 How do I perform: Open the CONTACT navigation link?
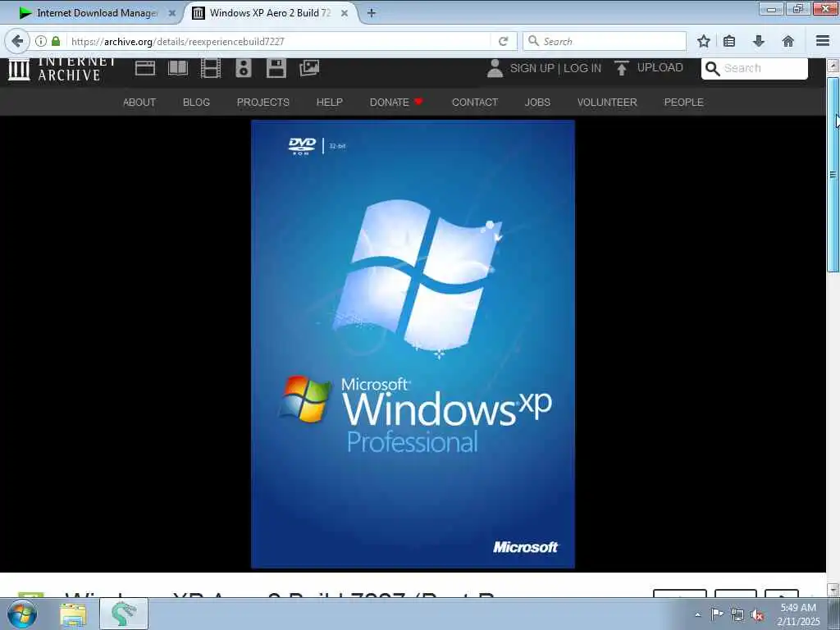point(475,103)
